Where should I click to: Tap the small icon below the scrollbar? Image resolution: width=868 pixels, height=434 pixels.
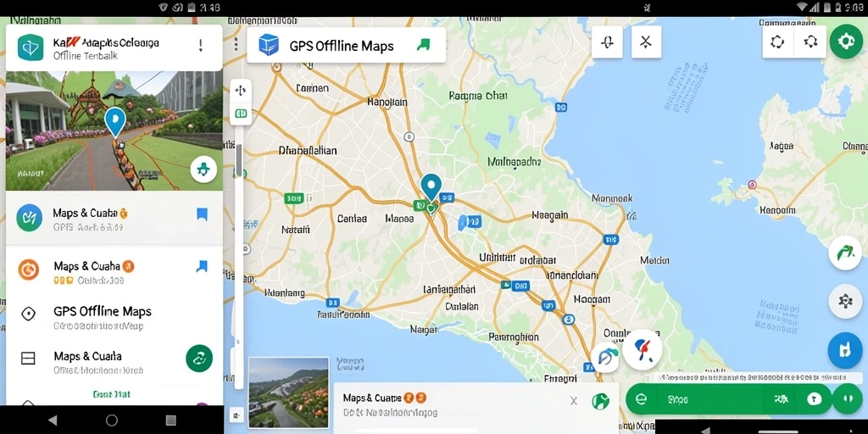click(x=236, y=415)
